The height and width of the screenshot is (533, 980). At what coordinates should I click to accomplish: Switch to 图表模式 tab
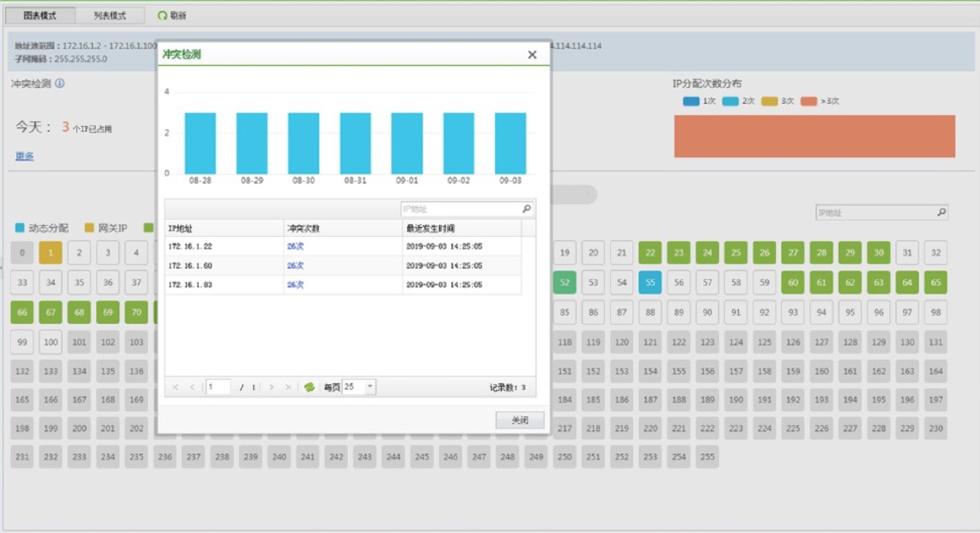click(x=40, y=16)
